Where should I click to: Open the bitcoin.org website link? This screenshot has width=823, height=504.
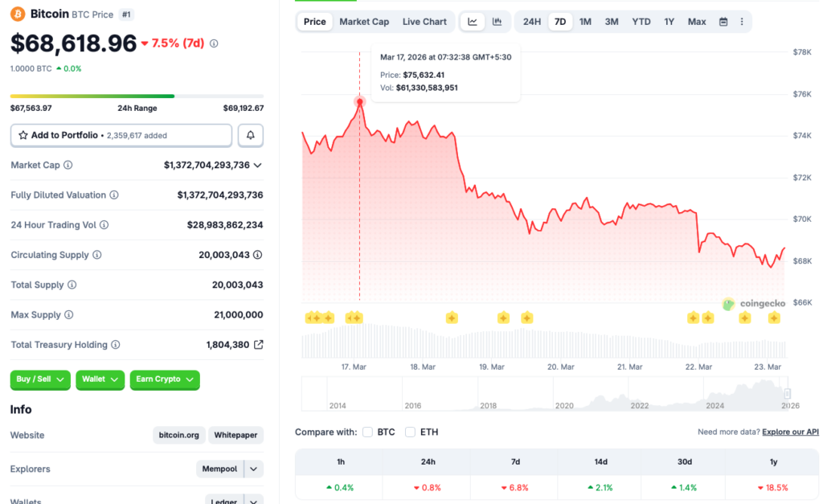coord(178,435)
